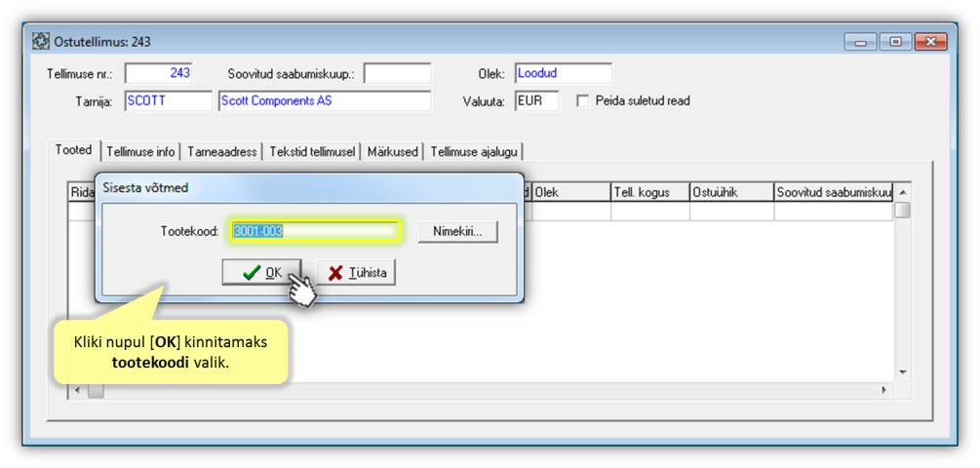Enable the Peida suletud read checkbox
Image resolution: width=980 pixels, height=468 pixels.
[x=583, y=100]
